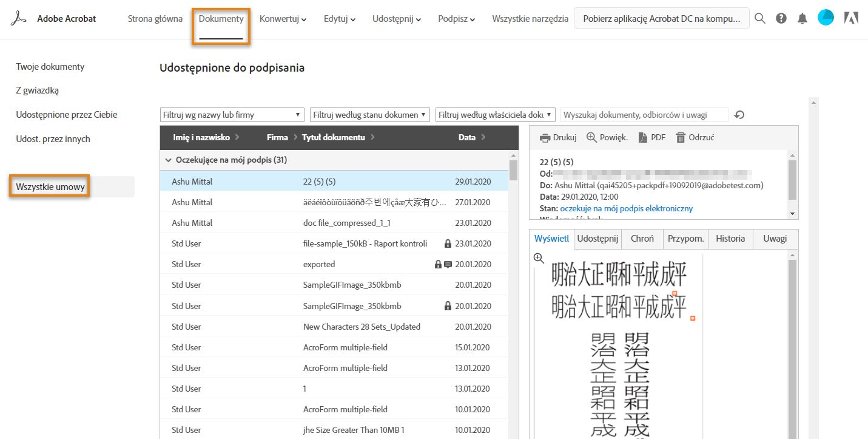Viewport: 868px width, 439px height.
Task: Open Filtruj według właściciela dokumentu dropdown
Action: [496, 115]
